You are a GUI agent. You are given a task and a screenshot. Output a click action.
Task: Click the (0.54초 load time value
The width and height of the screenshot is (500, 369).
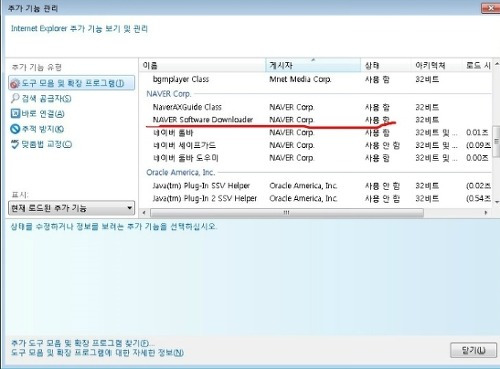[x=478, y=198]
